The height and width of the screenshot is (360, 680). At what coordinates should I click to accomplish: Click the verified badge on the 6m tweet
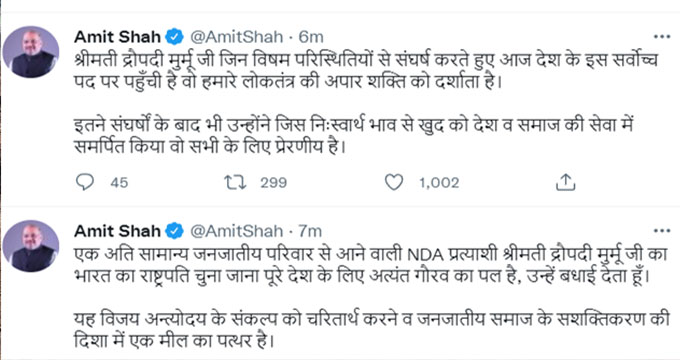(175, 37)
